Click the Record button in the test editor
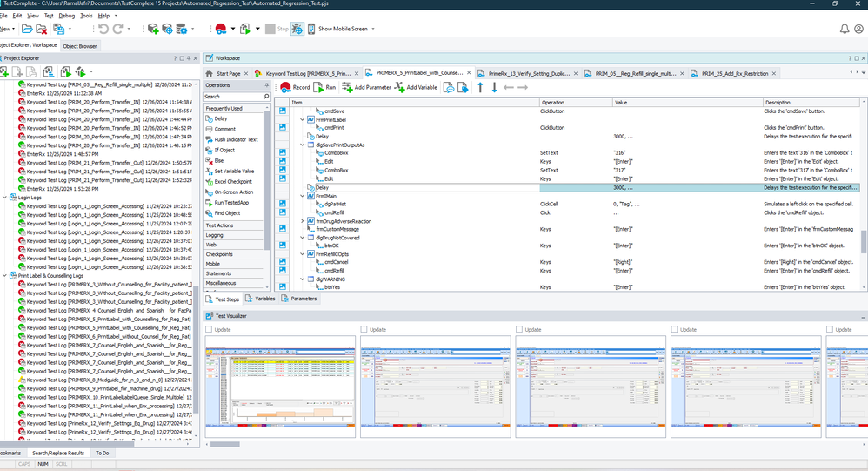 295,87
